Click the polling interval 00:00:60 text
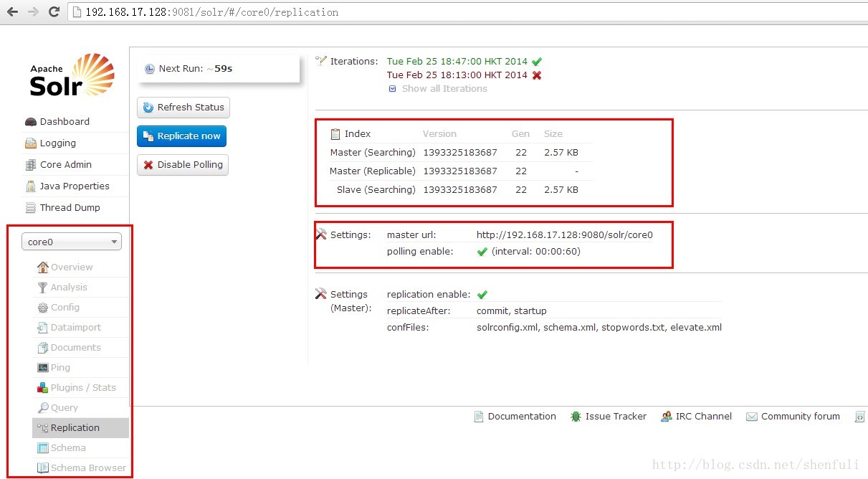Image resolution: width=868 pixels, height=479 pixels. tap(536, 252)
